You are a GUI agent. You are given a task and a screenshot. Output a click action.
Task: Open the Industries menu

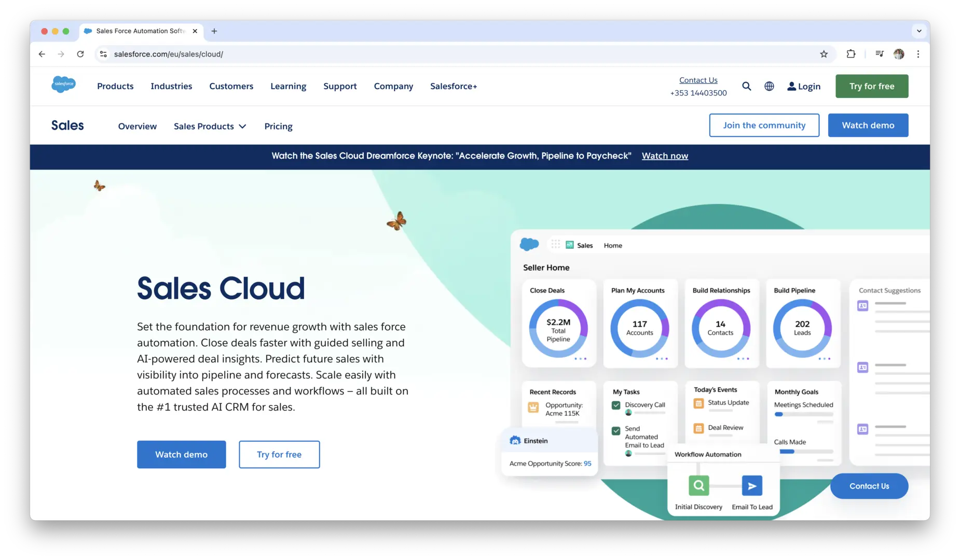[x=171, y=86]
